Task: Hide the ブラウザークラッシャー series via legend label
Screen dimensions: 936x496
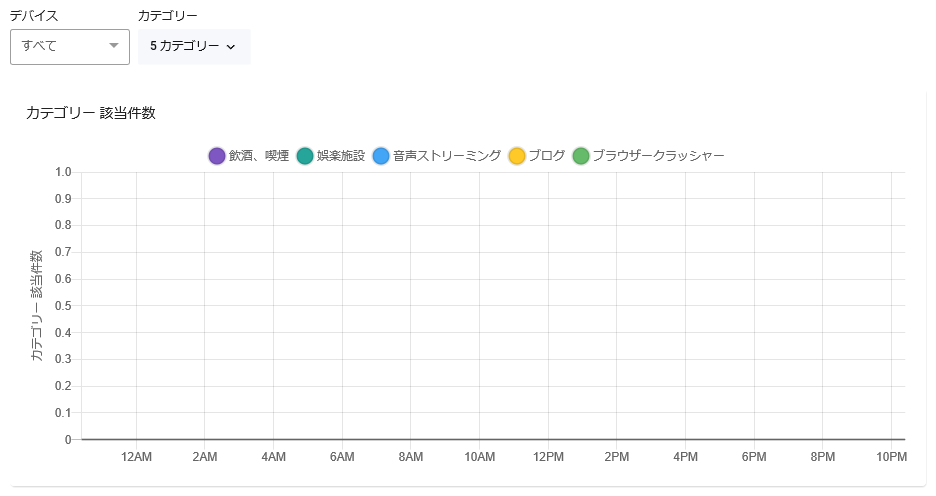Action: point(658,156)
